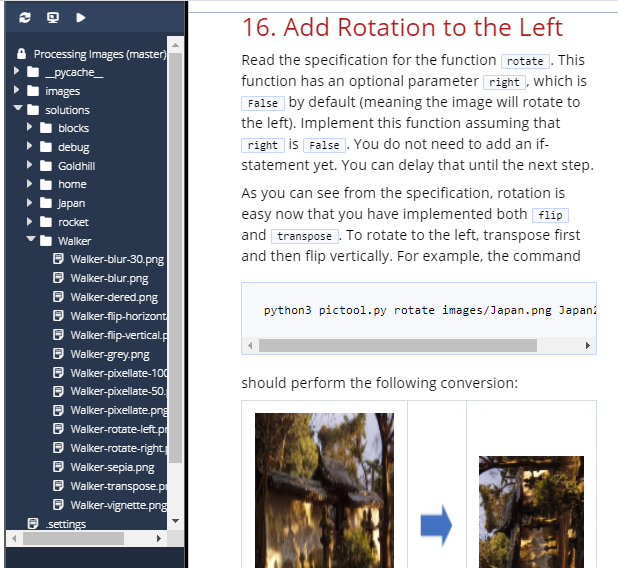Viewport: 618px width, 568px height.
Task: Click the lock icon beside Processing Images
Action: click(22, 54)
